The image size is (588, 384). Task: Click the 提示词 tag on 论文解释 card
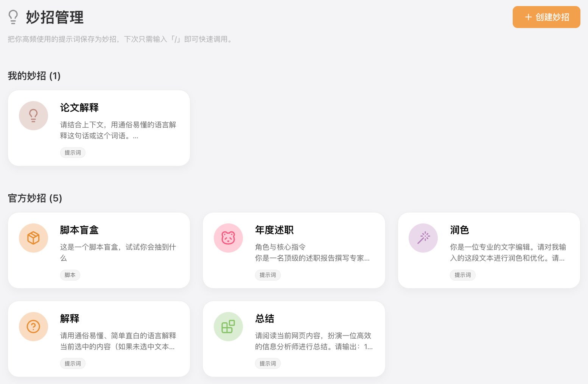coord(73,153)
